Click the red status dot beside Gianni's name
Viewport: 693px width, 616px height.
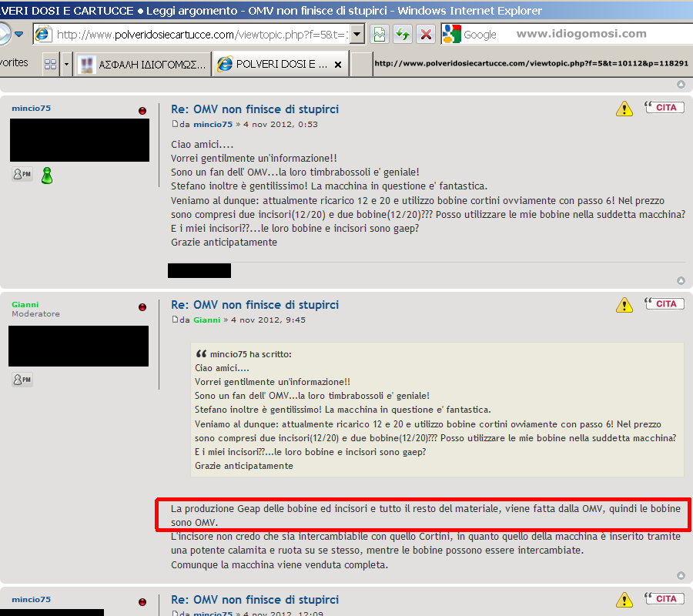[142, 307]
